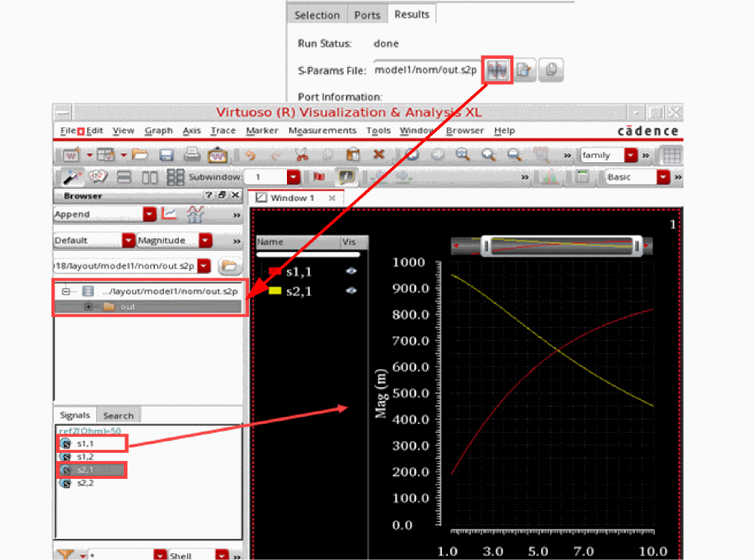
Task: Click the copy S-Params file path icon
Action: coord(551,70)
